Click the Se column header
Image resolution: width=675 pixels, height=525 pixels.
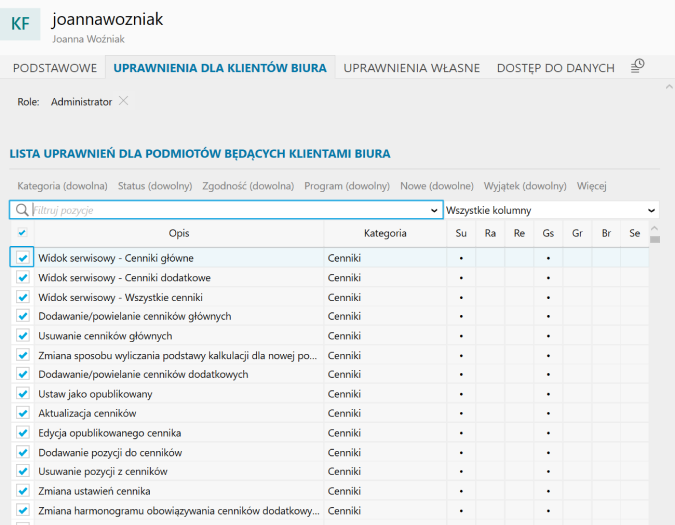635,233
